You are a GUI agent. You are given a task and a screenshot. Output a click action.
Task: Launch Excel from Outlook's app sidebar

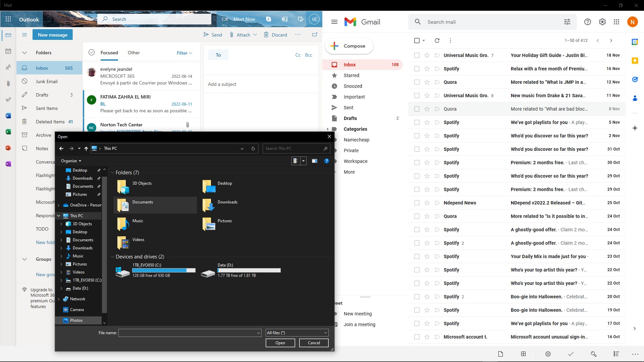point(8,131)
